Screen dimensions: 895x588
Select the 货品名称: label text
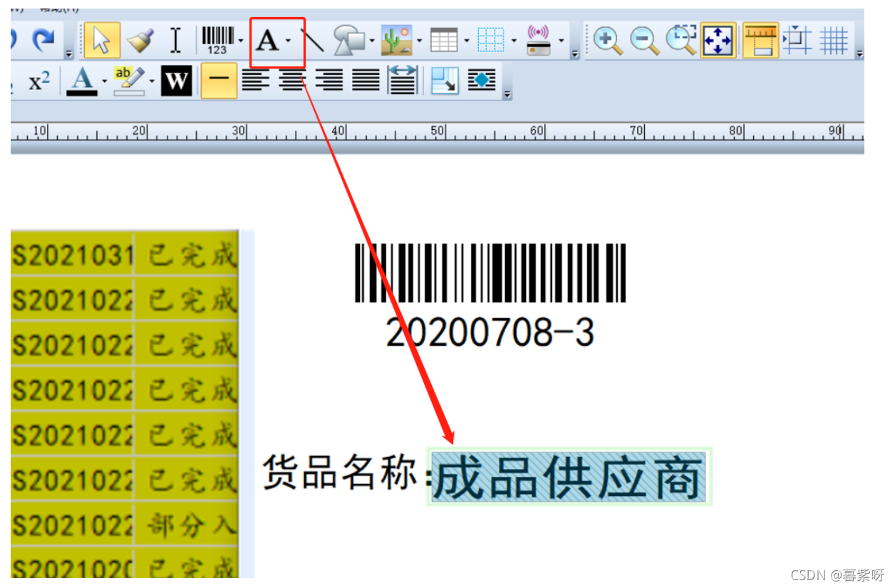coord(348,472)
